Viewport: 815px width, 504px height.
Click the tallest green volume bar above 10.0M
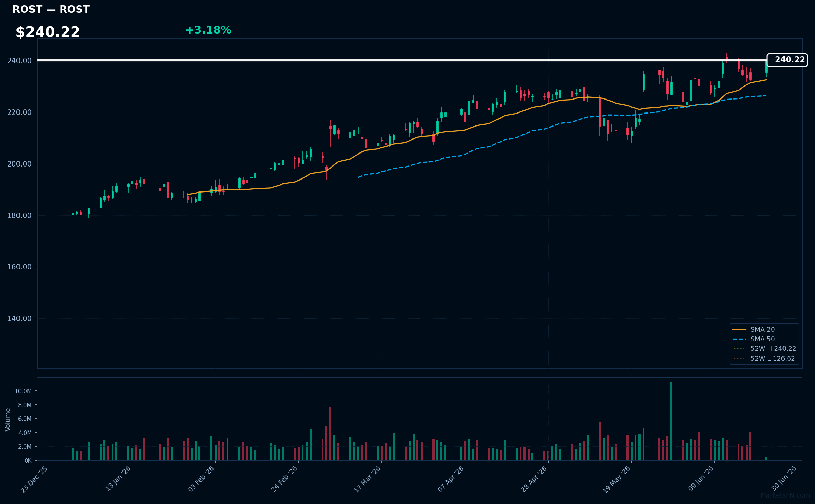(671, 421)
